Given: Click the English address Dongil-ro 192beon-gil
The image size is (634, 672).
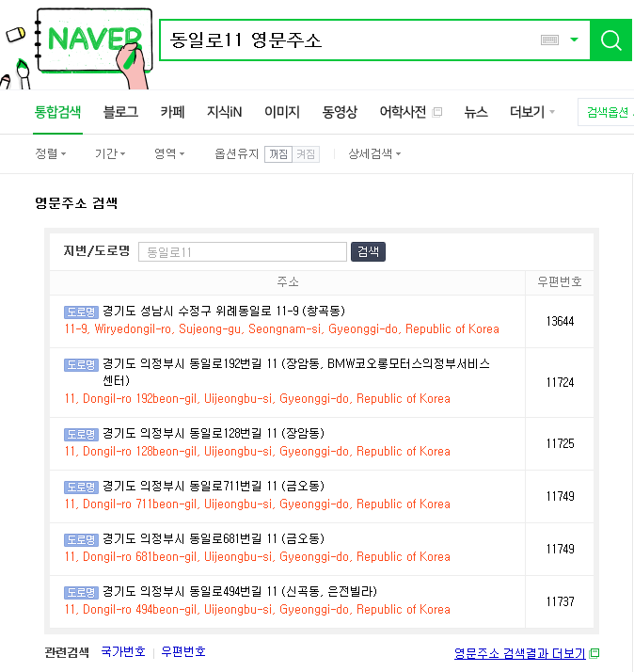Looking at the screenshot, I should 258,399.
